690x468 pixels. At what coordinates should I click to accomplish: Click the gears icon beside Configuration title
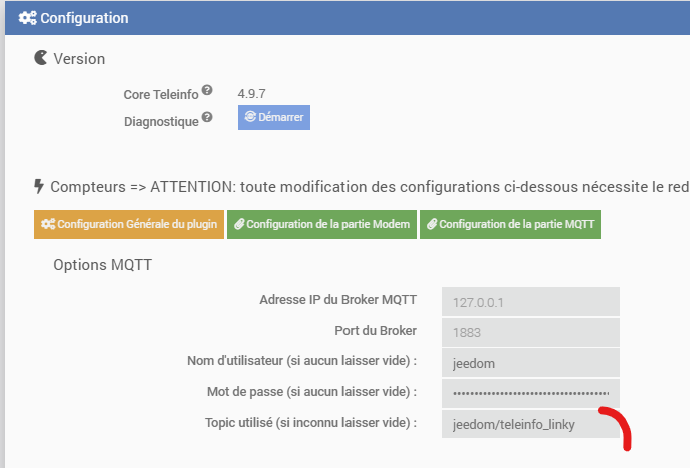(x=28, y=18)
